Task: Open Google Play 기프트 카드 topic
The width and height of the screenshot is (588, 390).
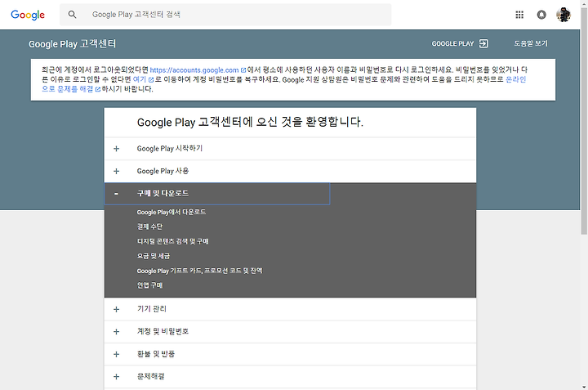Action: point(199,271)
